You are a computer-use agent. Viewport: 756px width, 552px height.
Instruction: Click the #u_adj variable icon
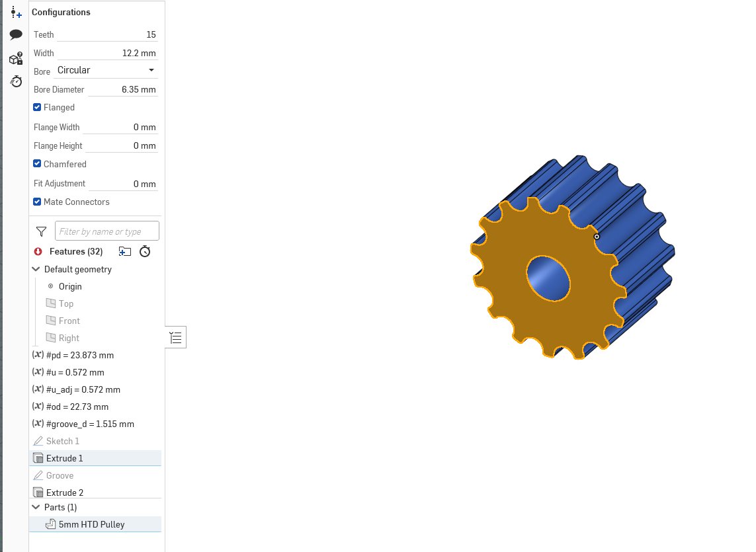coord(38,389)
